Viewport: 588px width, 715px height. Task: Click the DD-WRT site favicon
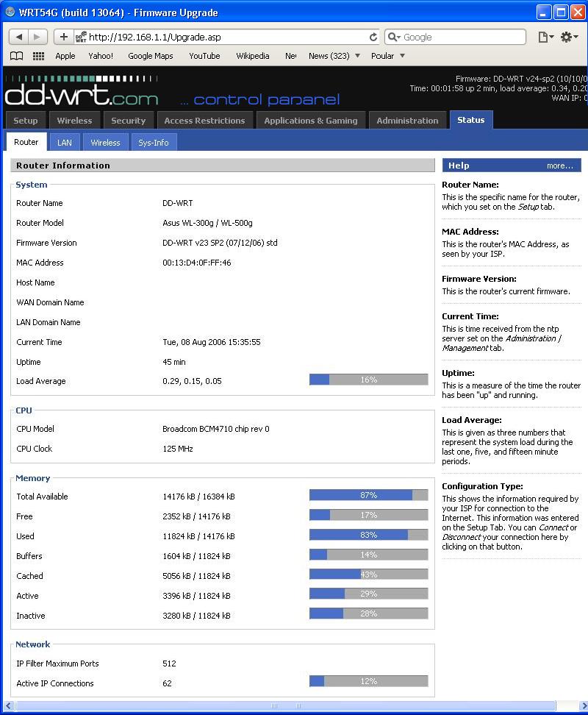point(81,37)
